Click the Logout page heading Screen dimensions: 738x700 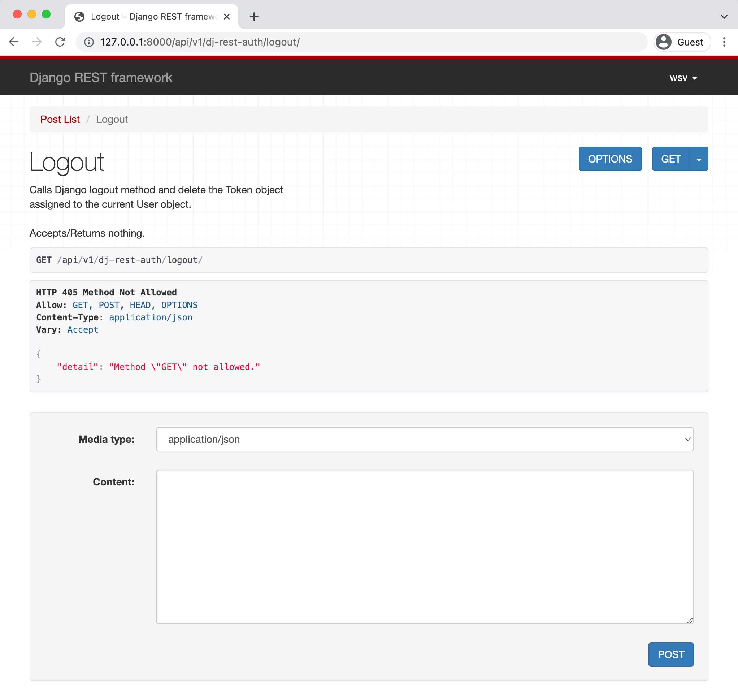(67, 162)
